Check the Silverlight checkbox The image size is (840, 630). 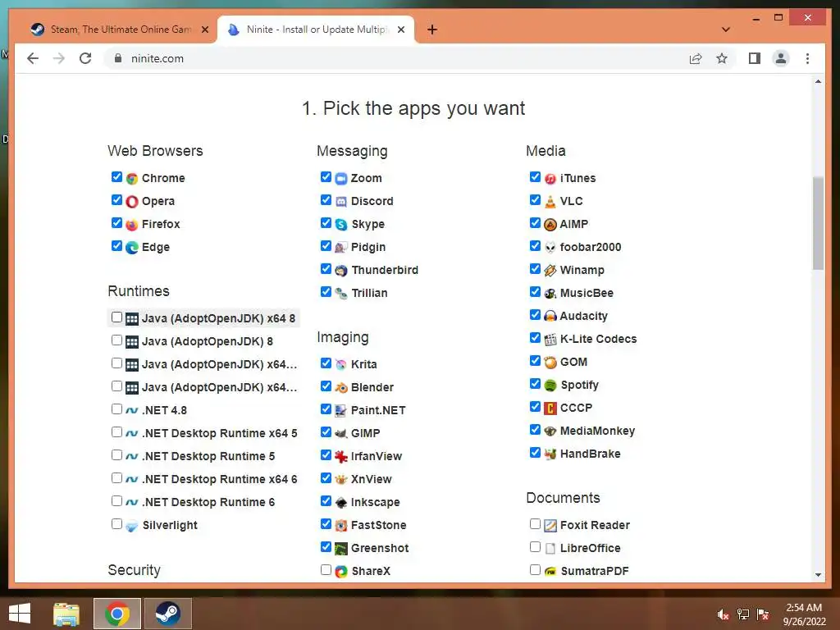coord(116,524)
